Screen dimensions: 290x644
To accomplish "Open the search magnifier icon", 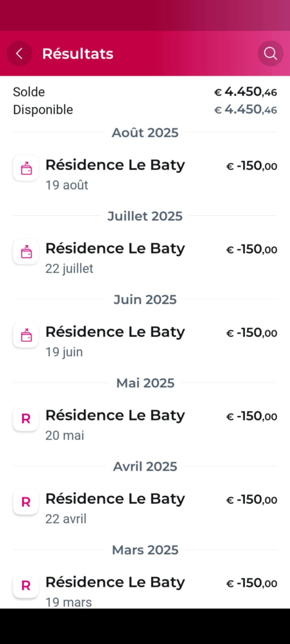I will 270,53.
